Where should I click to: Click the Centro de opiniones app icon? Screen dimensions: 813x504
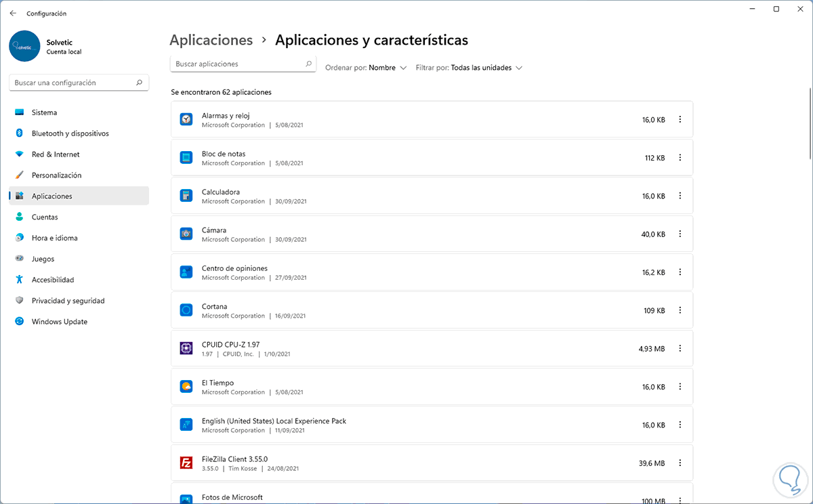186,272
